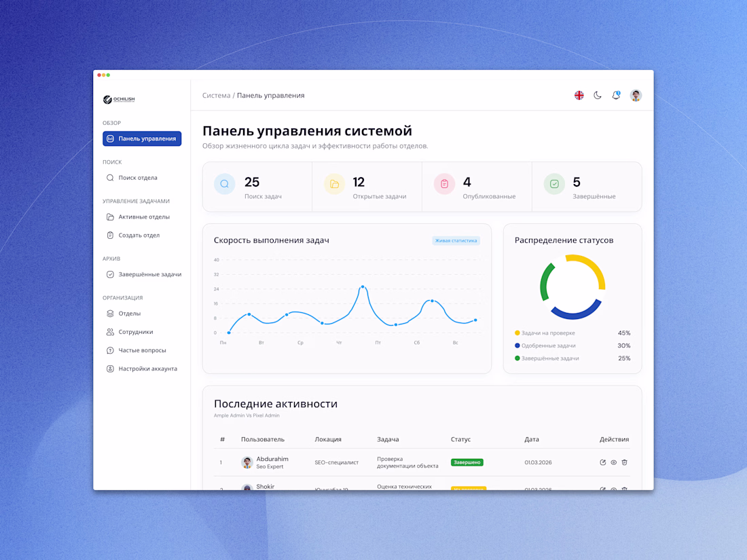The image size is (747, 560).
Task: Click the Завершено status badge
Action: [x=467, y=462]
